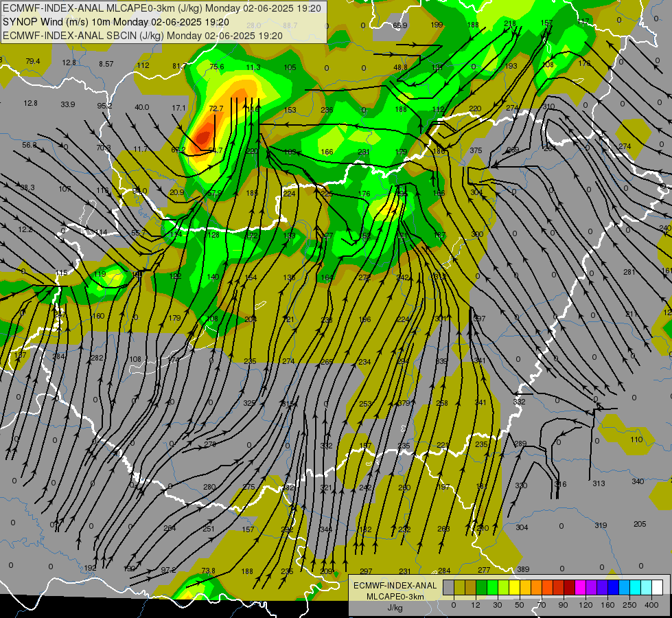
Task: Select the map value 97.2
Action: click(x=168, y=570)
